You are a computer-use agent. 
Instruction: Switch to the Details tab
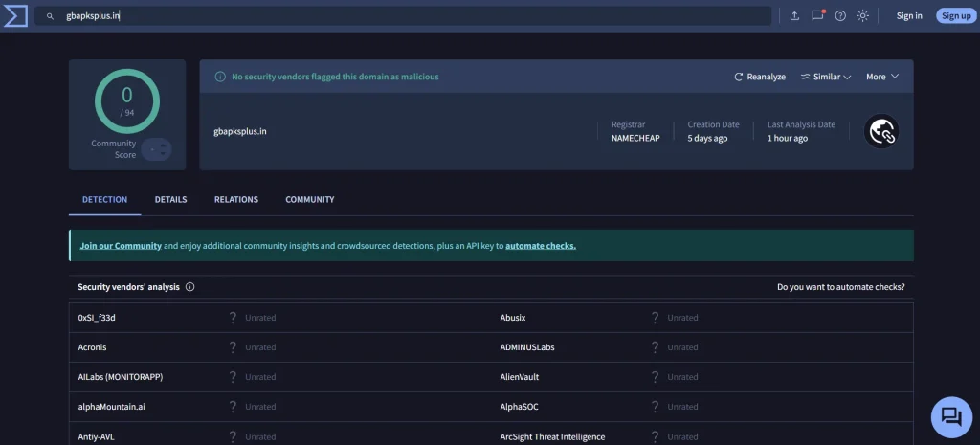pos(170,199)
